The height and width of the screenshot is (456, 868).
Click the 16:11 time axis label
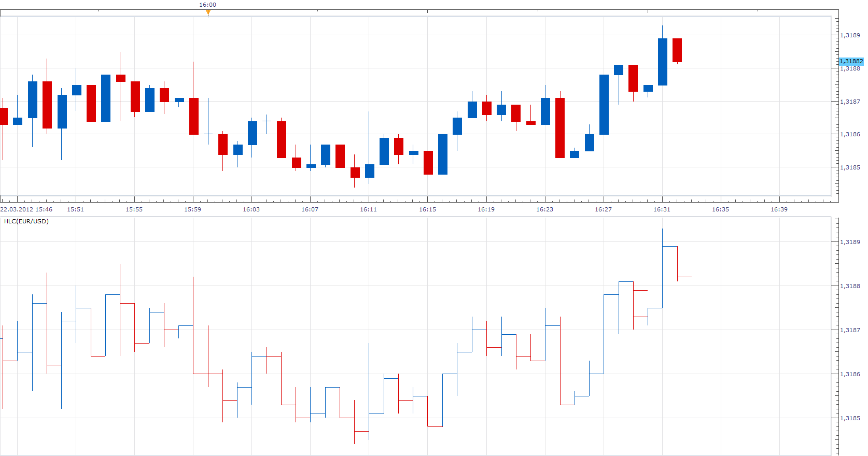click(x=368, y=209)
